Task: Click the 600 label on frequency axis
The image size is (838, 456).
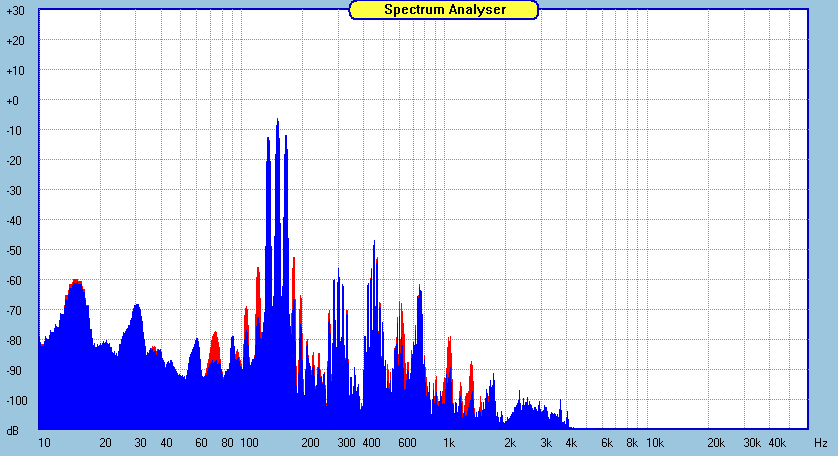Action: [407, 442]
